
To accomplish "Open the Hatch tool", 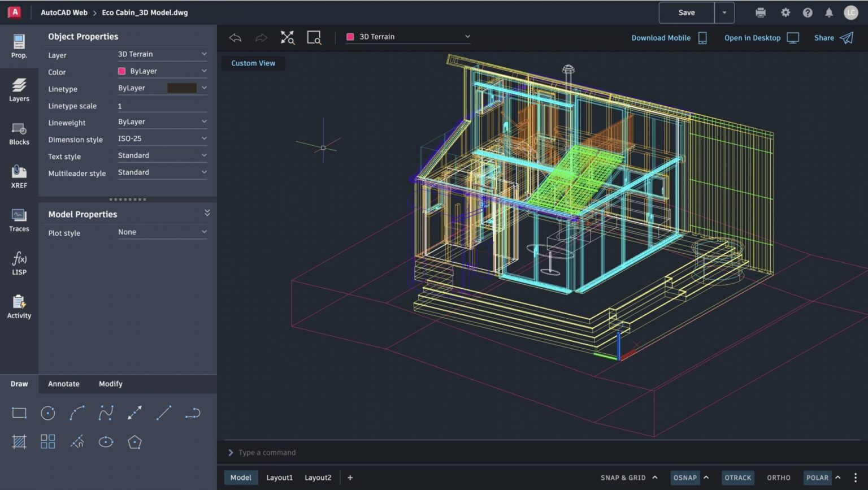I will [x=19, y=441].
